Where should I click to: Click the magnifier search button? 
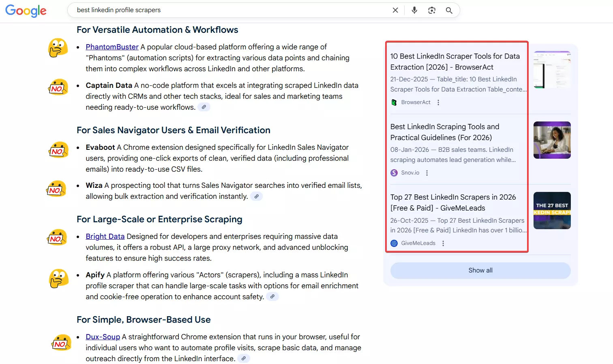[x=449, y=10]
